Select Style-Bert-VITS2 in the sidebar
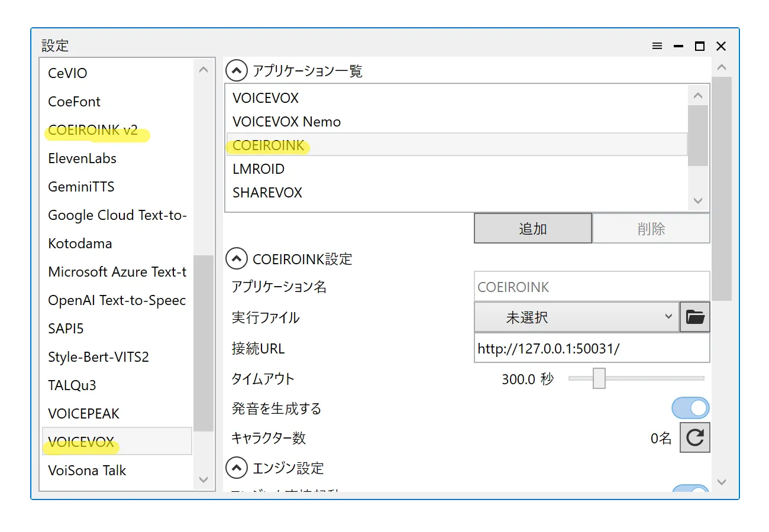Screen dimensions: 769x532 coord(117,357)
